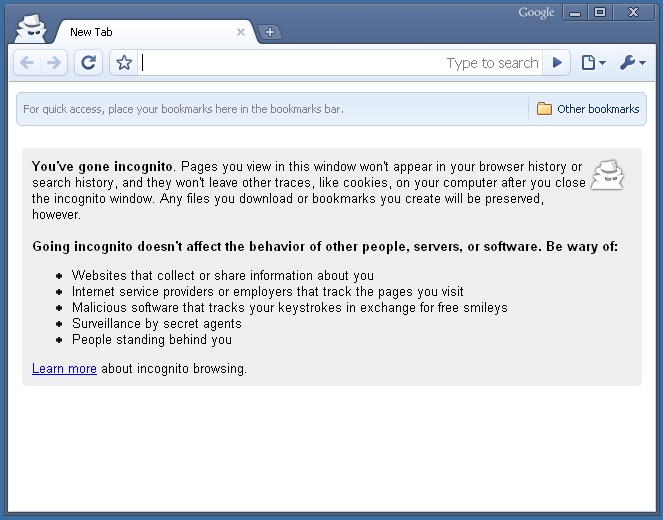Image resolution: width=663 pixels, height=520 pixels.
Task: Open a new tab with the plus button
Action: pyautogui.click(x=270, y=32)
